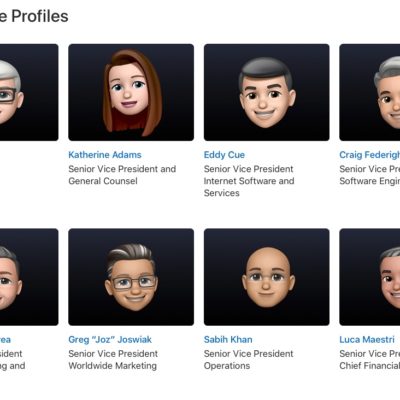Click "Software Engin" title under Craig Federighi
The height and width of the screenshot is (400, 400).
(370, 181)
